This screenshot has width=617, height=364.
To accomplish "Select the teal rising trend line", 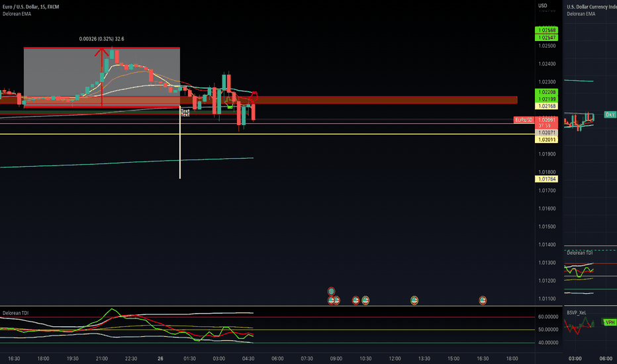I will (126, 162).
